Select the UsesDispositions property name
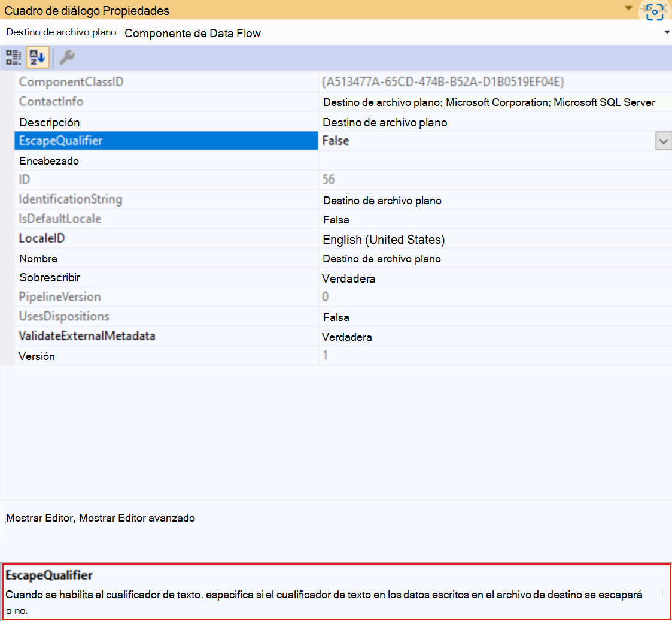 [x=64, y=317]
